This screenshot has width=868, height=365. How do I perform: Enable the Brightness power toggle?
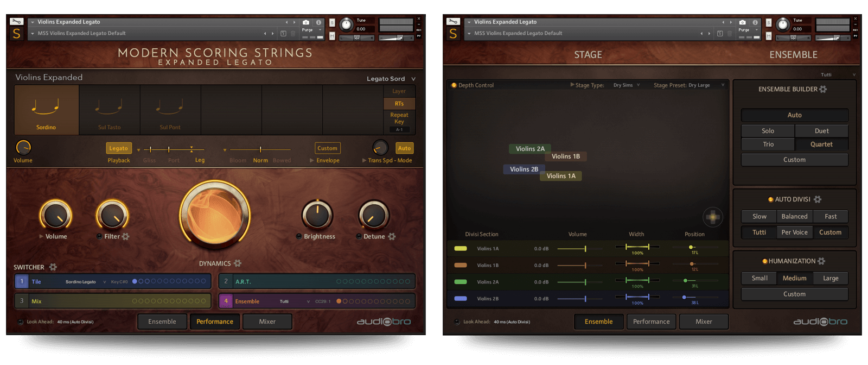pyautogui.click(x=299, y=237)
